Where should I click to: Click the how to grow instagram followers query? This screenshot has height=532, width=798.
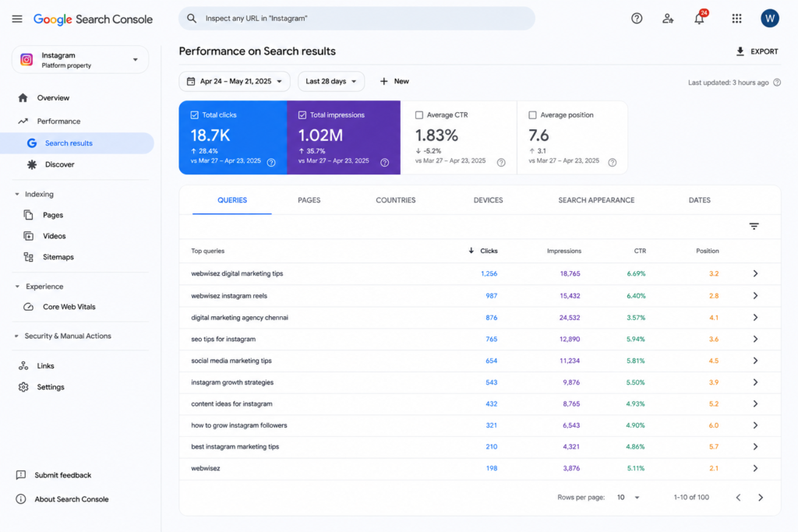coord(239,425)
